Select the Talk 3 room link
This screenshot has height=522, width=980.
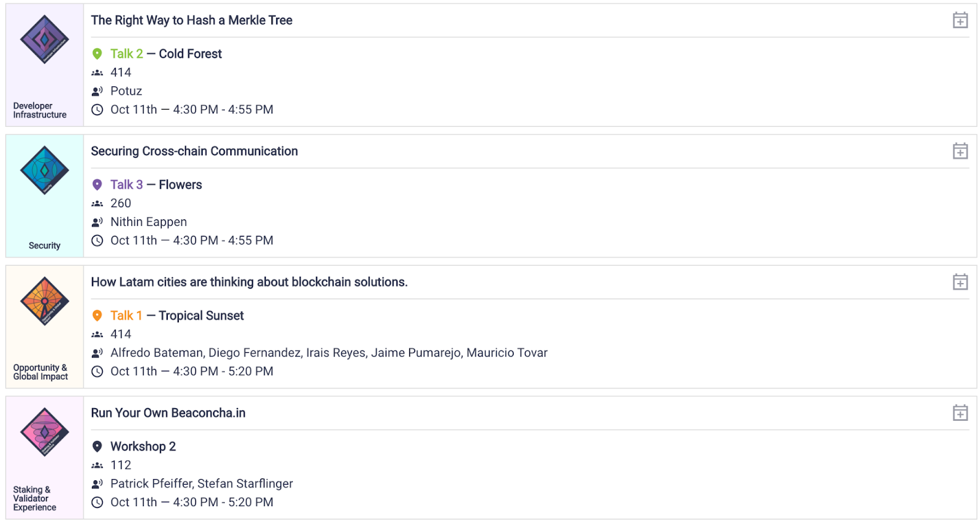click(127, 184)
